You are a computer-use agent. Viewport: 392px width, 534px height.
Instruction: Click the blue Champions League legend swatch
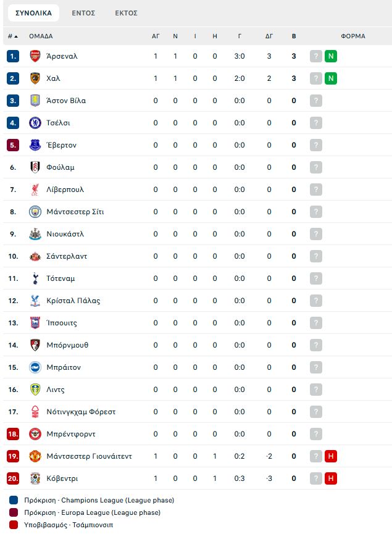point(14,500)
